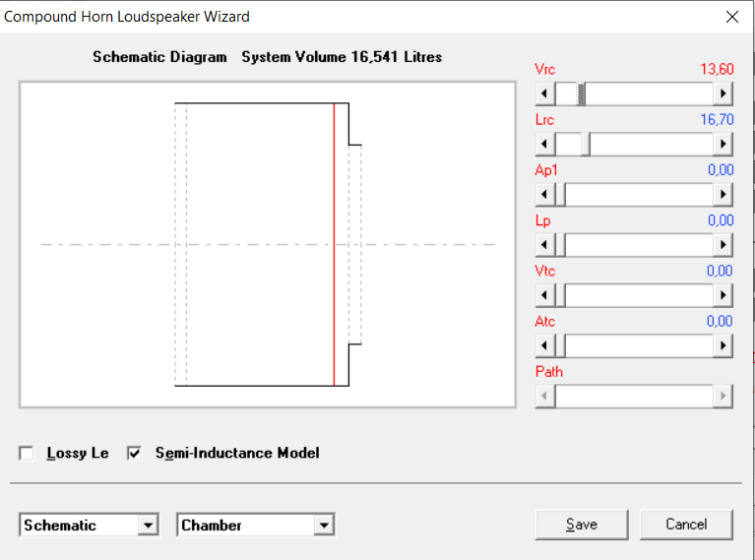
Task: Click the Vtc slider thumb
Action: point(560,295)
